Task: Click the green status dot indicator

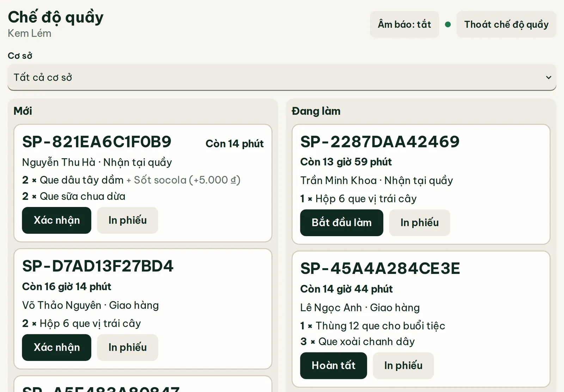Action: [448, 24]
